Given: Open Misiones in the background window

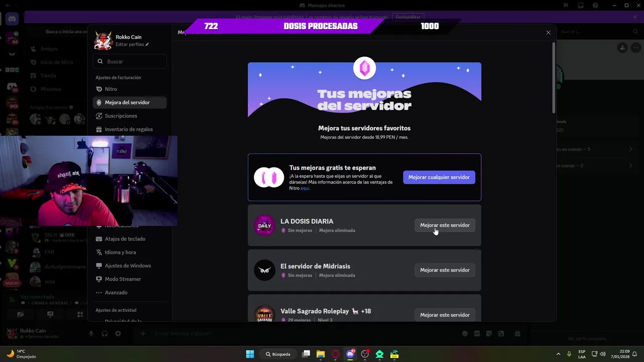Looking at the screenshot, I should [x=50, y=89].
